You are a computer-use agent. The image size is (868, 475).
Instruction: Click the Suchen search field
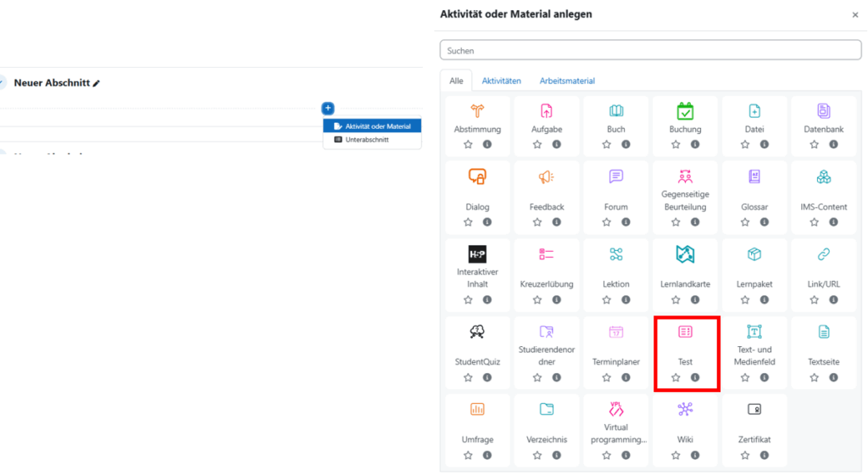point(650,51)
